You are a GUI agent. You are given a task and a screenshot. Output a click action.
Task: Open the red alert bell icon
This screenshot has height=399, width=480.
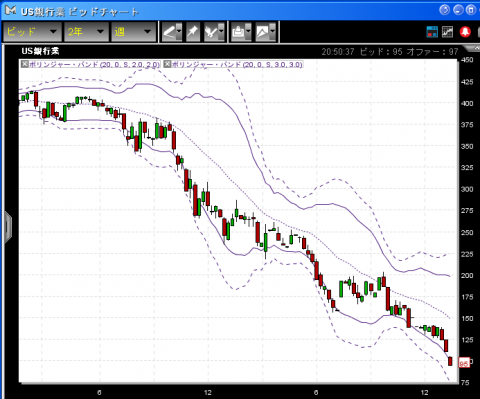point(465,32)
